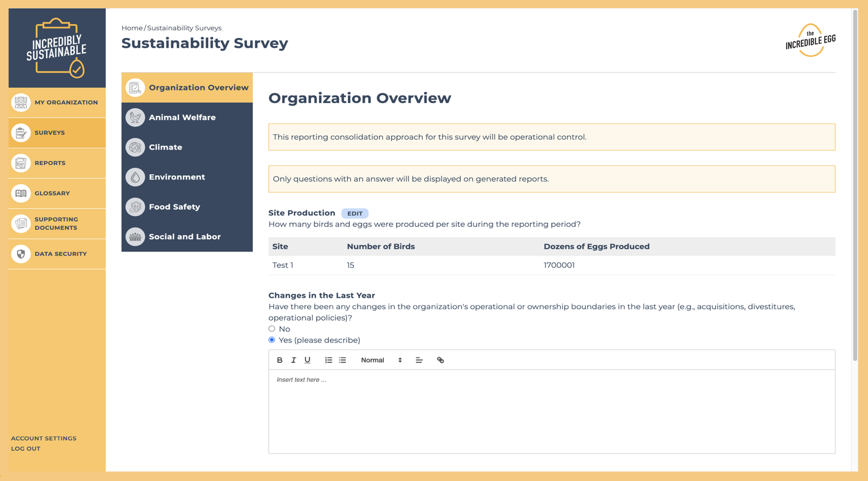Click the page vertical scrollbar
The height and width of the screenshot is (481, 868).
854,186
